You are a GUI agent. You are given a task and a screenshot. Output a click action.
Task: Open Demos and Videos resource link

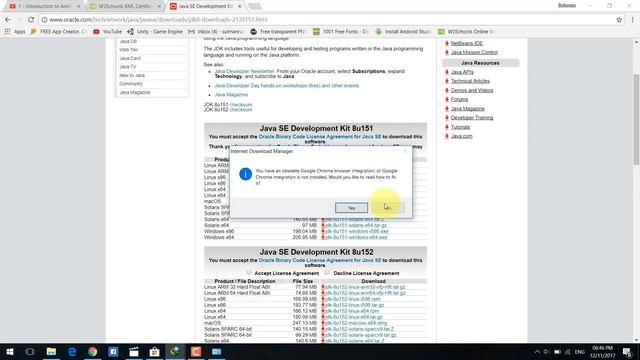(472, 90)
